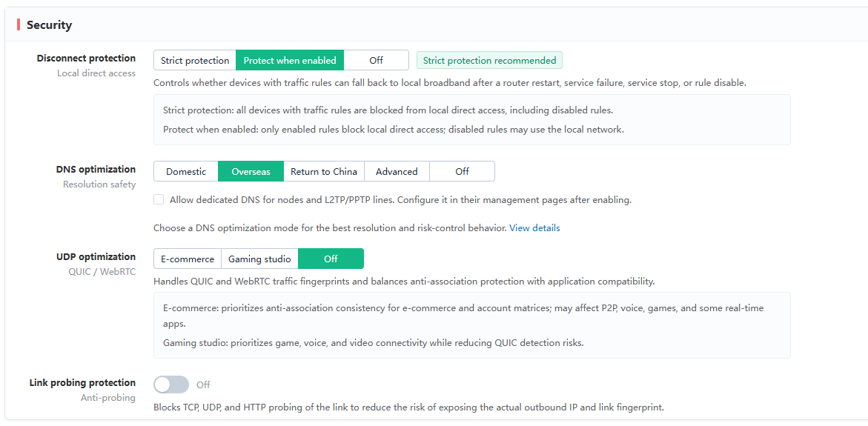This screenshot has width=868, height=426.
Task: Set UDP optimization to Off
Action: [331, 259]
